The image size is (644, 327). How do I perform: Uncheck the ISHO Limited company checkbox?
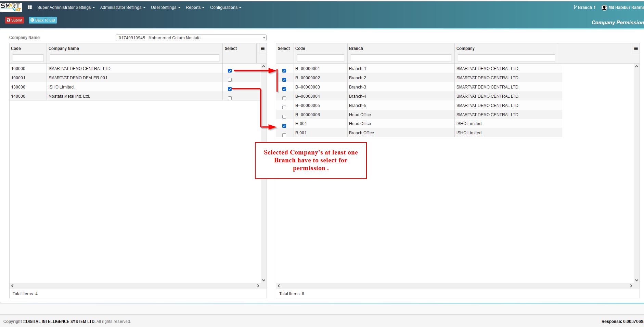tap(230, 89)
